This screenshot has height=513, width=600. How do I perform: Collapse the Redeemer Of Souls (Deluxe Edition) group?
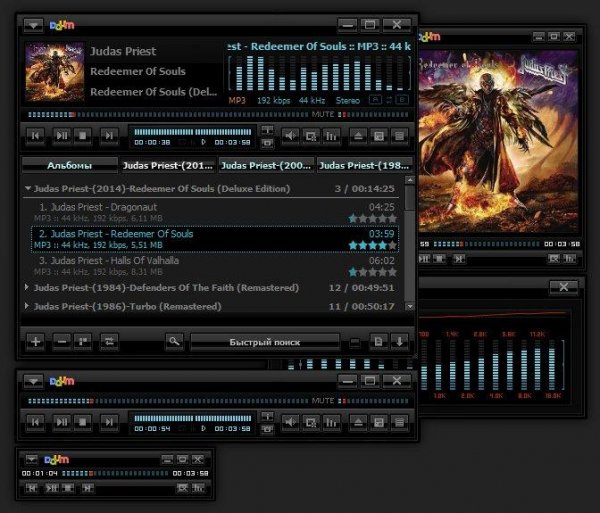(28, 188)
